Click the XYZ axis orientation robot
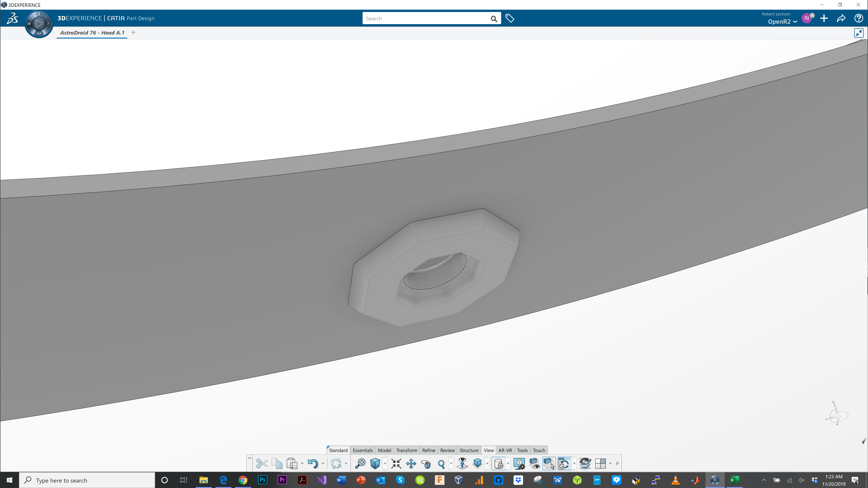The image size is (868, 488). tap(837, 413)
